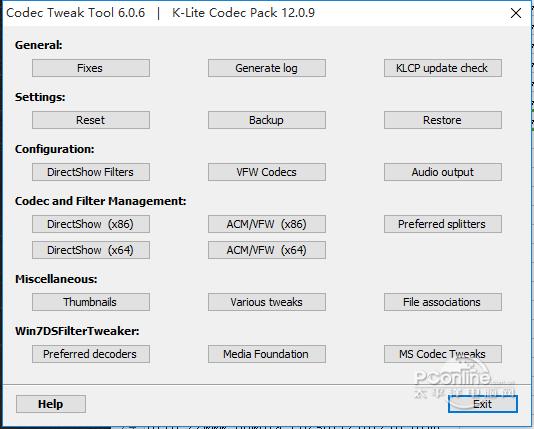Click the Help button
The height and width of the screenshot is (429, 534).
(x=51, y=404)
